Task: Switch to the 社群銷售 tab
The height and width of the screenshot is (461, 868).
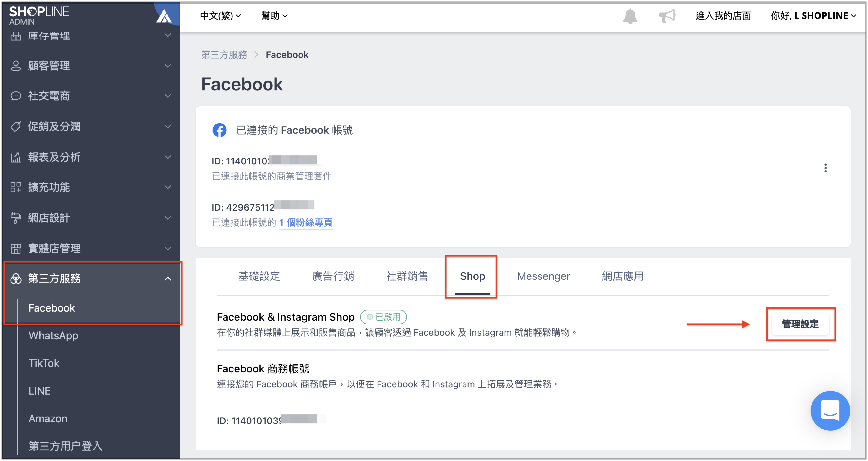Action: click(x=407, y=276)
